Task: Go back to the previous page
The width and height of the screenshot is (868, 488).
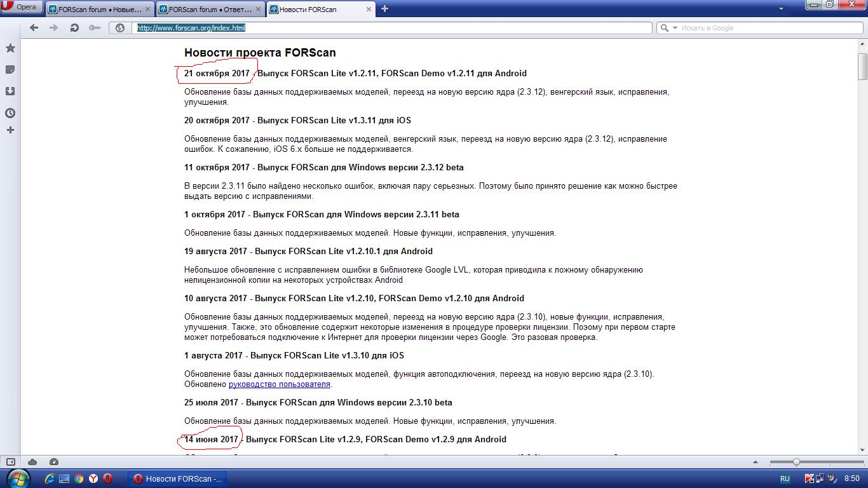Action: pyautogui.click(x=34, y=28)
